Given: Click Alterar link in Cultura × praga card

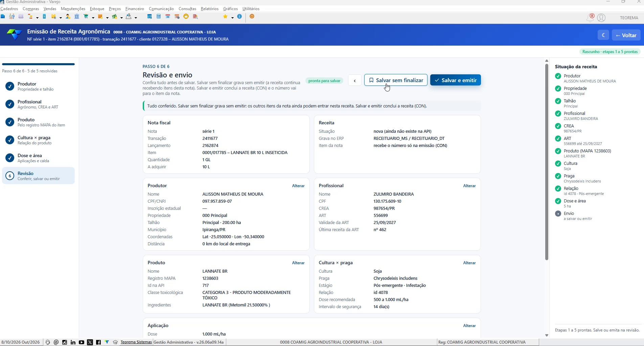Looking at the screenshot, I should coord(469,263).
